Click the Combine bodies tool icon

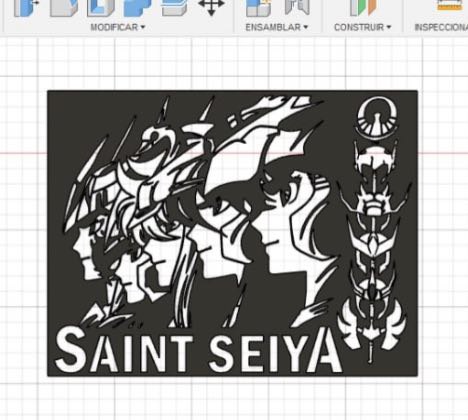coord(137,8)
